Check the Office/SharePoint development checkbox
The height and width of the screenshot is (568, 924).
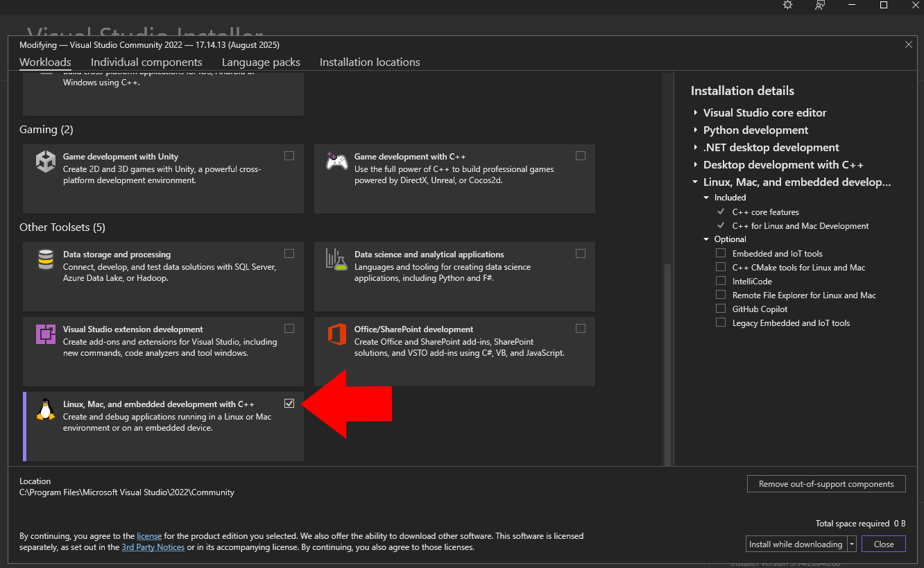581,328
